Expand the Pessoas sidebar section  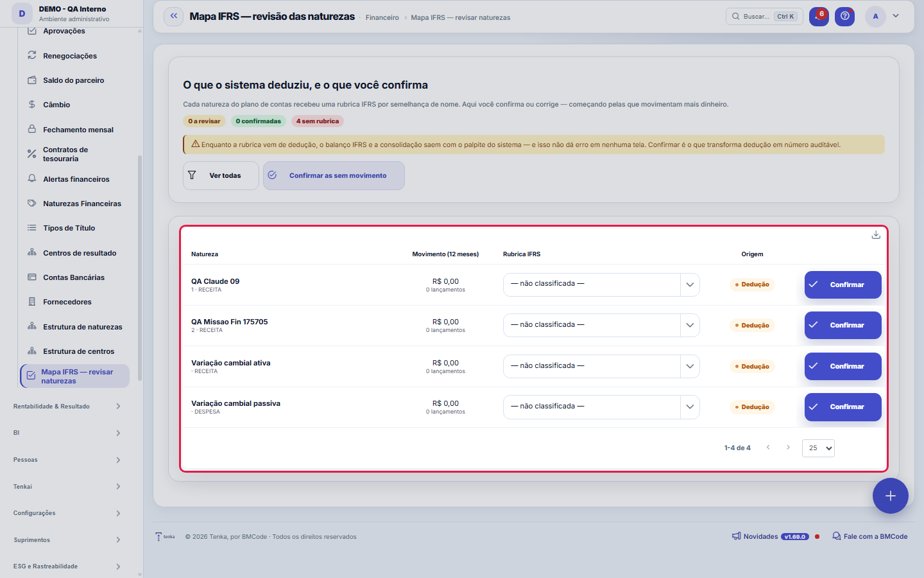coord(67,460)
